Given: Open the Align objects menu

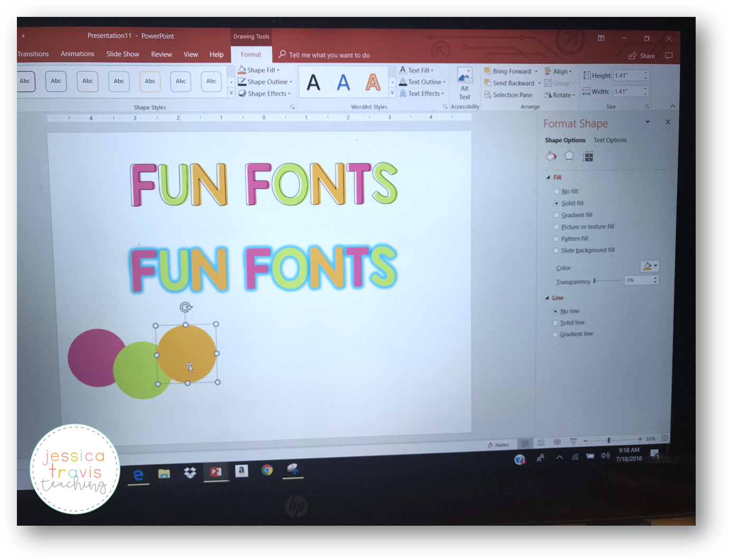Looking at the screenshot, I should pyautogui.click(x=558, y=71).
